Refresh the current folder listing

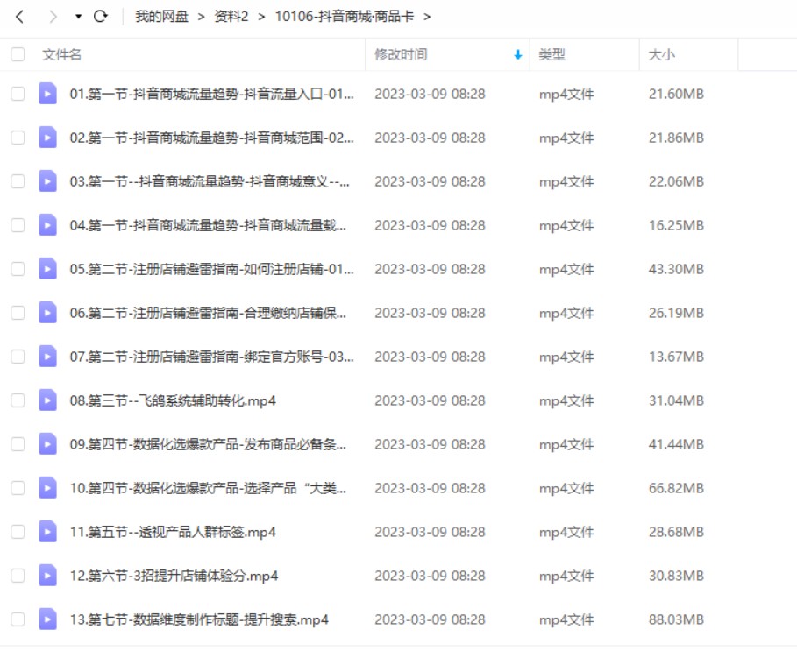pyautogui.click(x=101, y=17)
